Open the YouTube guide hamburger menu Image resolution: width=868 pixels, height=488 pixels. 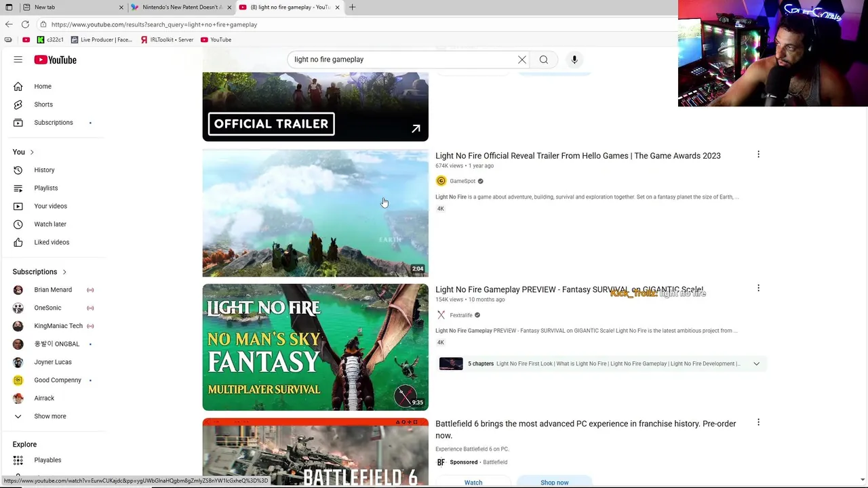(18, 60)
